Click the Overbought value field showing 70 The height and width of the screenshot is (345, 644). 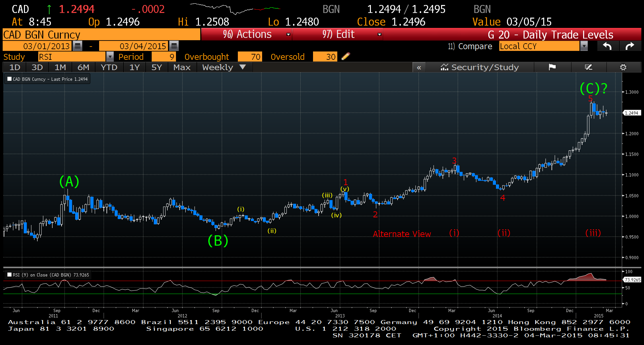[x=250, y=57]
